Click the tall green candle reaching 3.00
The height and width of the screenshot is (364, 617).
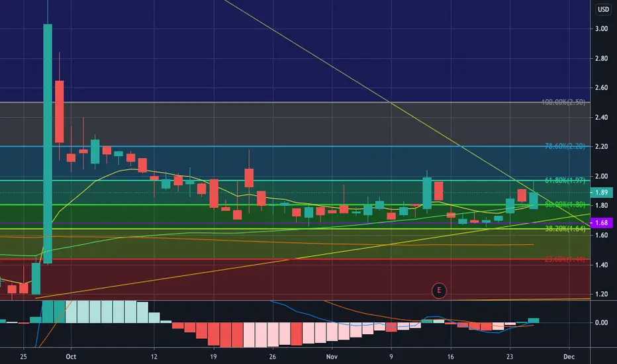coord(48,144)
